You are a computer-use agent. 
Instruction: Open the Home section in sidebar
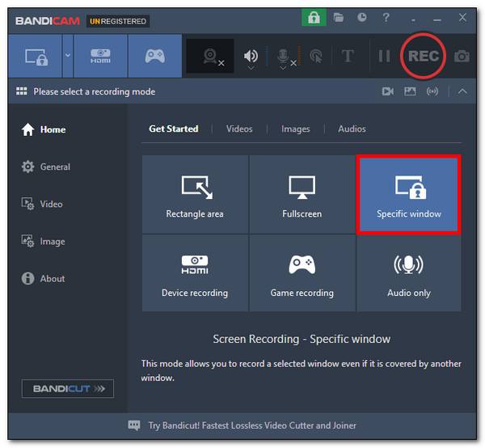(44, 129)
